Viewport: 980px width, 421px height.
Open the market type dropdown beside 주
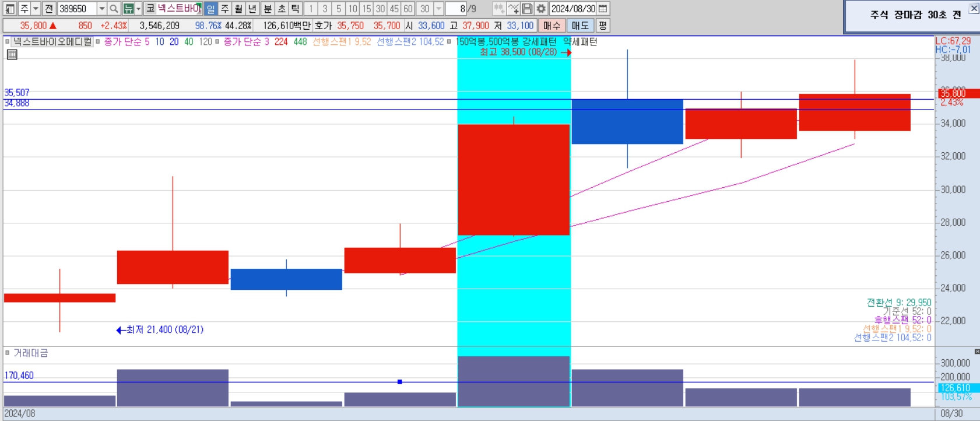pos(36,9)
